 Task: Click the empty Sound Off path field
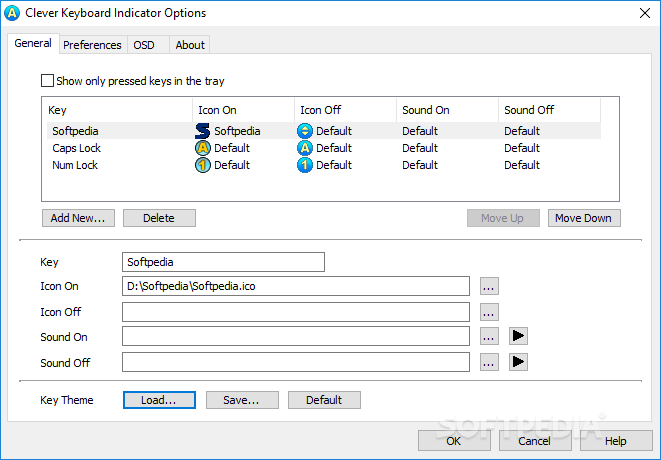click(x=296, y=362)
